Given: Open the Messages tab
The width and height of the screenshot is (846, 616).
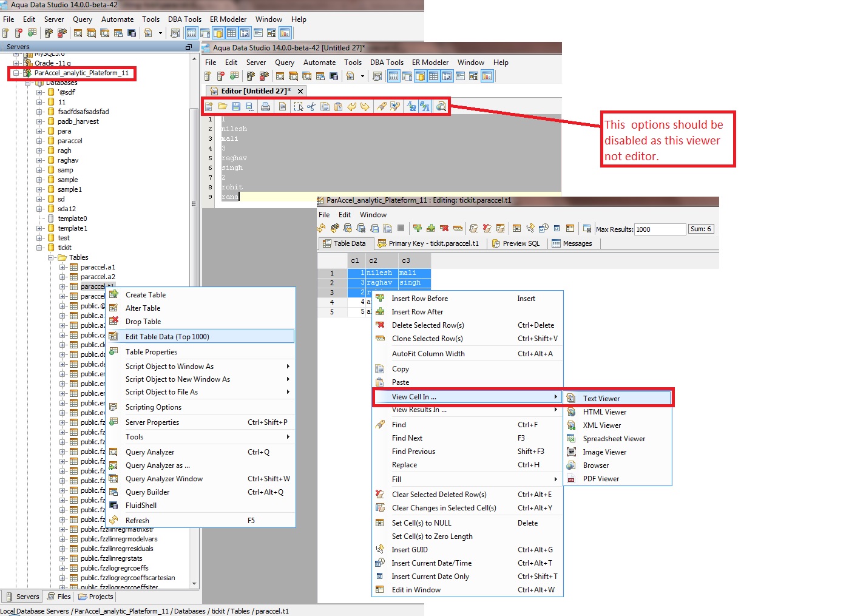Looking at the screenshot, I should (x=572, y=243).
